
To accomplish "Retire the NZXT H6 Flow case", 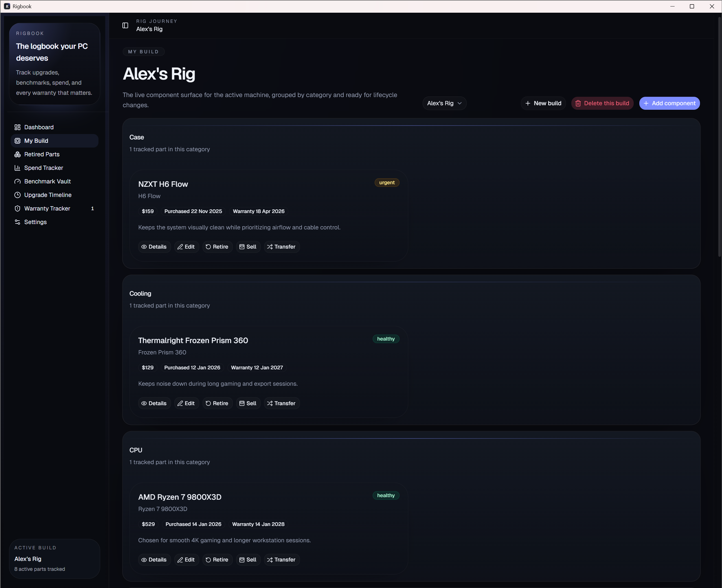I will point(217,247).
